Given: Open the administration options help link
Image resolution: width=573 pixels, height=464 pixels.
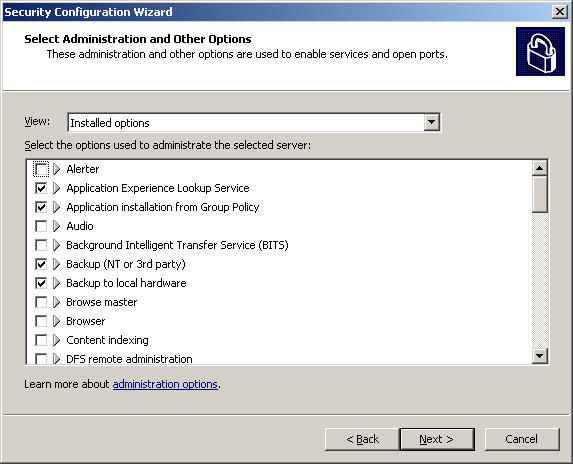Looking at the screenshot, I should click(x=165, y=384).
